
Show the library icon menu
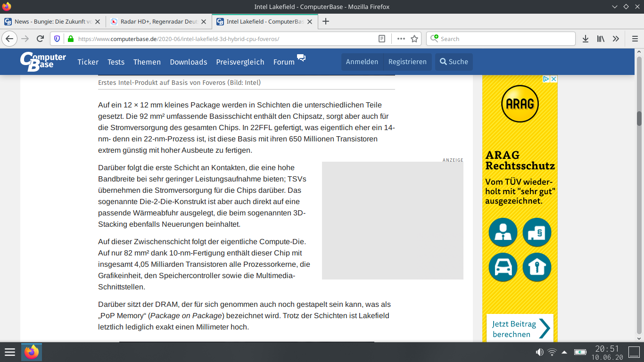pos(601,39)
